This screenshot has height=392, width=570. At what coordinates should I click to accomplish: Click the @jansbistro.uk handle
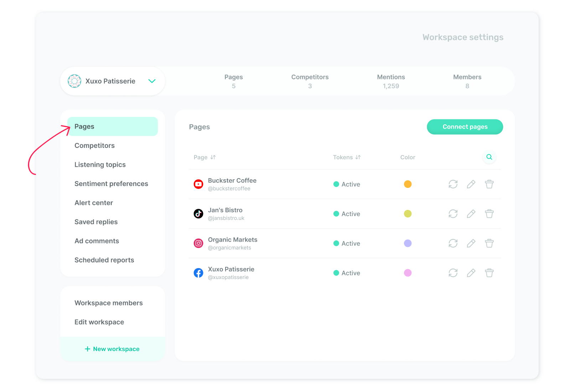(226, 218)
